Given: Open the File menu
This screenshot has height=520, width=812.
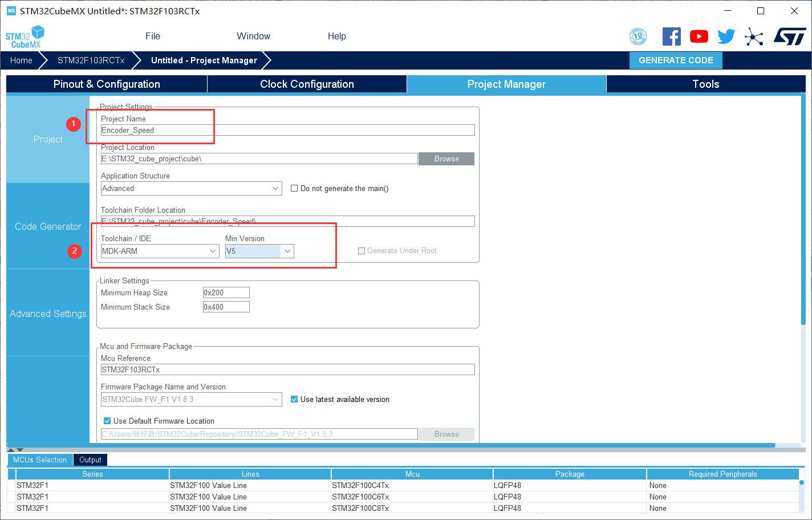Looking at the screenshot, I should pyautogui.click(x=153, y=36).
